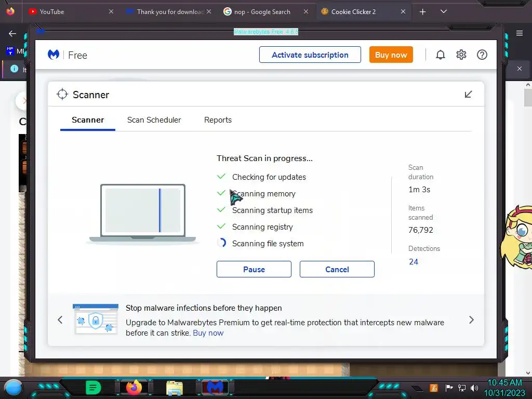This screenshot has width=532, height=399.
Task: Switch to the Scanner tab
Action: [x=87, y=120]
